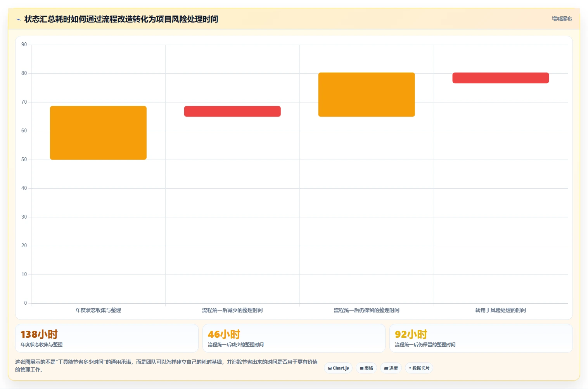Click the x-axis label 流程统一后减少的整理时间
Screen dimensions: 588x389
(232, 310)
